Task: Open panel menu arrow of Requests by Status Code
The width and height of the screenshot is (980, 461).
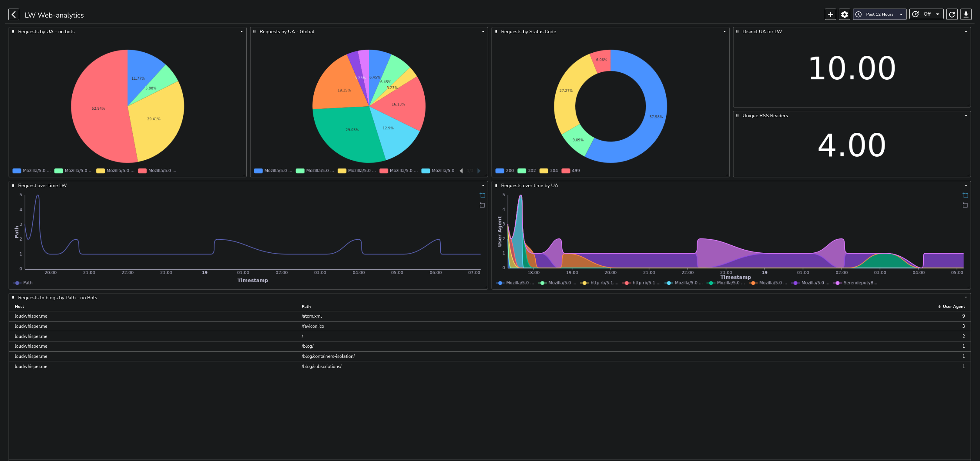Action: pos(724,32)
